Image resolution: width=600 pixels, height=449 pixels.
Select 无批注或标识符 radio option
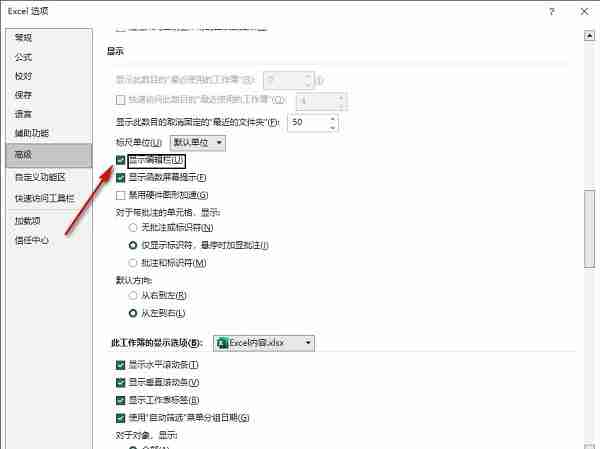[x=133, y=228]
